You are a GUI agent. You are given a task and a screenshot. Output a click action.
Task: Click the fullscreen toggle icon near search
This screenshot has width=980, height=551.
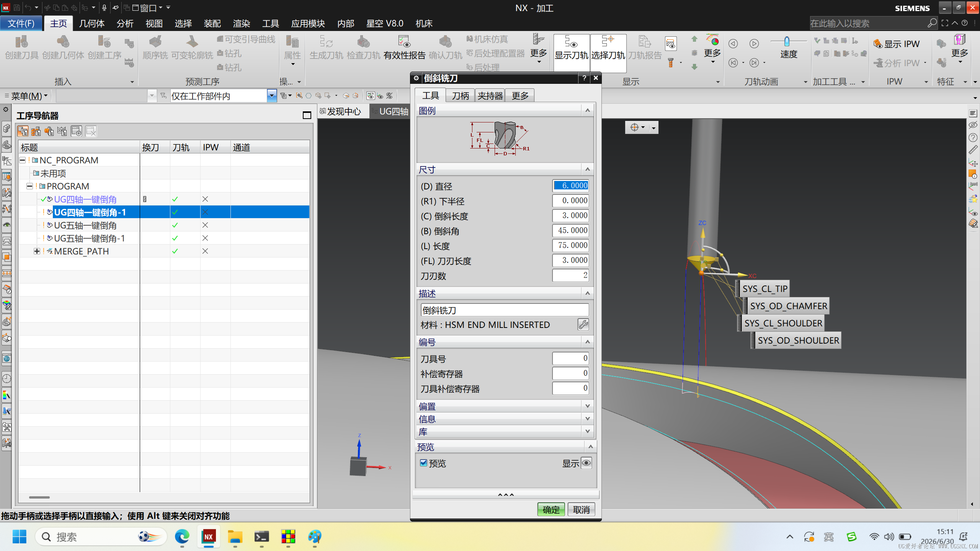click(945, 23)
